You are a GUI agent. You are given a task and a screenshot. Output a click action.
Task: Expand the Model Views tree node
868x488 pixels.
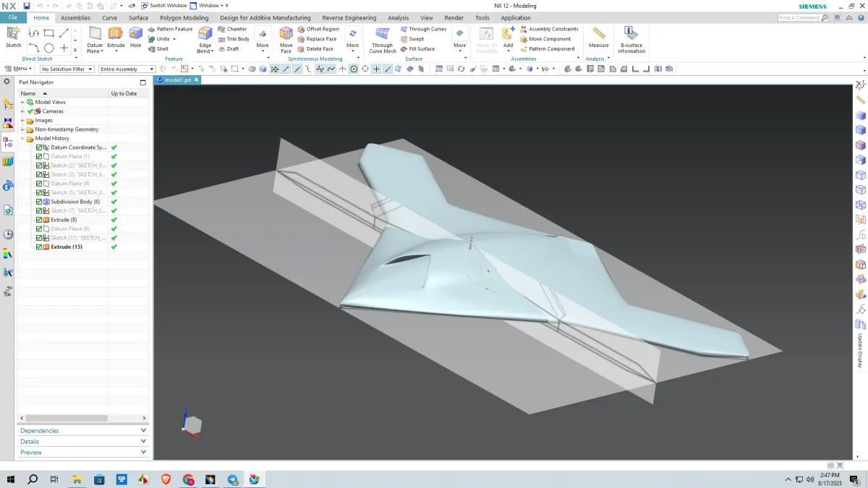point(22,102)
